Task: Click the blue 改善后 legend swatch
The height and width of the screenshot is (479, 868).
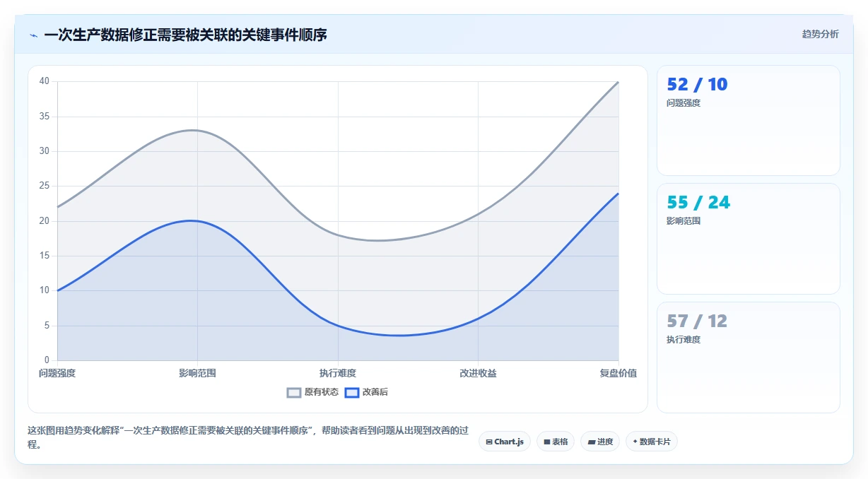Action: point(352,393)
